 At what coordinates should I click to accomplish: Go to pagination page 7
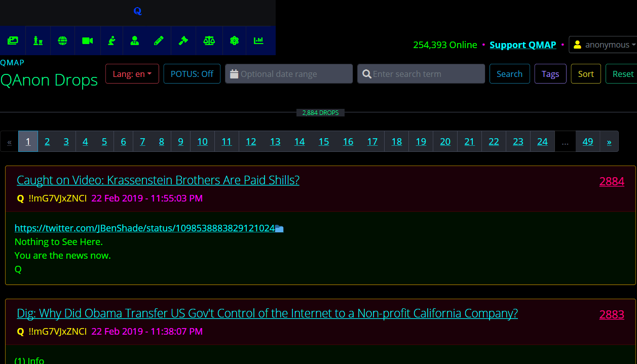(x=142, y=141)
